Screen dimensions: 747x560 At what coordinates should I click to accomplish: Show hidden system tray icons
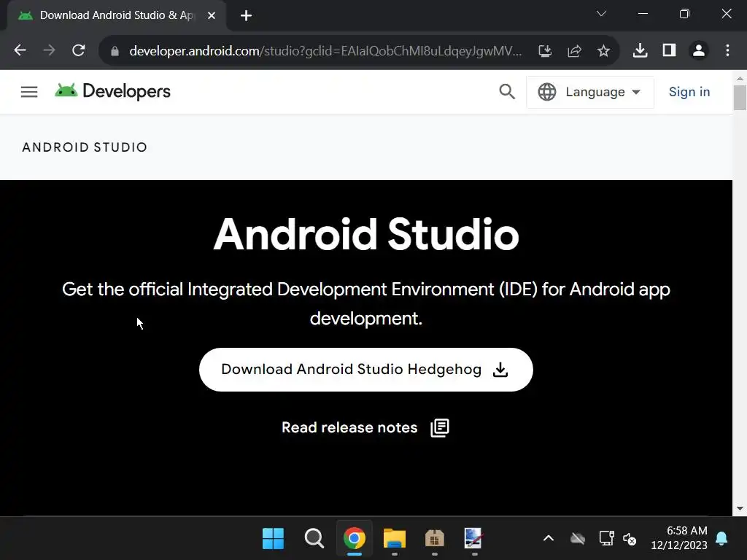549,539
